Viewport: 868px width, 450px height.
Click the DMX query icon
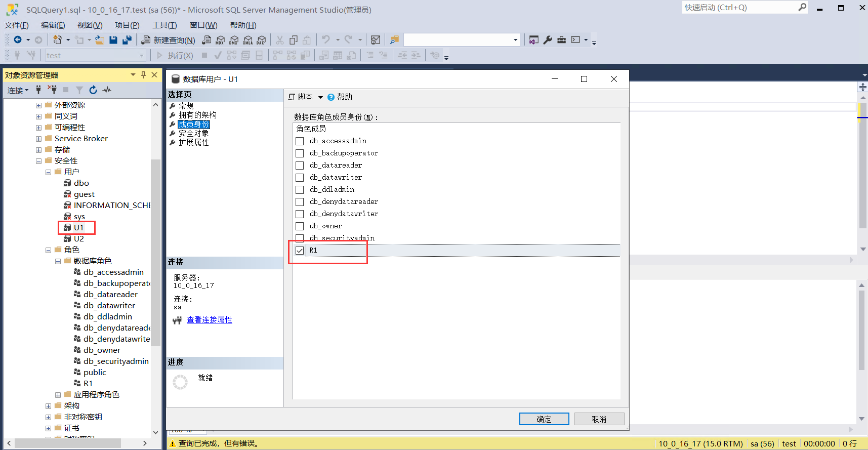234,40
